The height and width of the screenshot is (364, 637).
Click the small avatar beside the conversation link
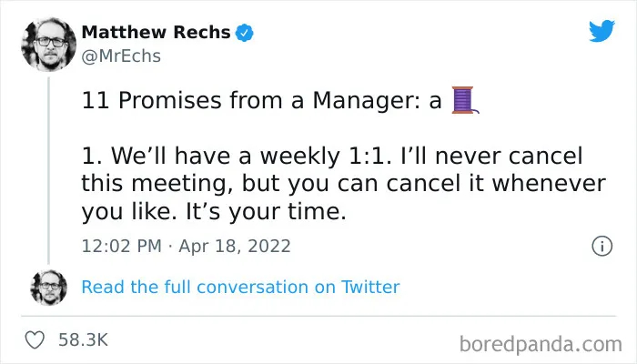[x=49, y=288]
